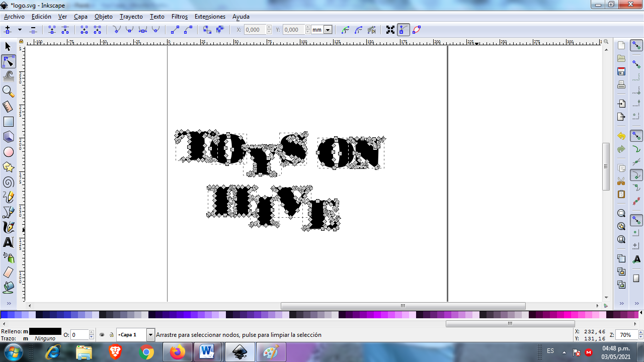Toggle show transformation handles for nodes

tap(390, 30)
